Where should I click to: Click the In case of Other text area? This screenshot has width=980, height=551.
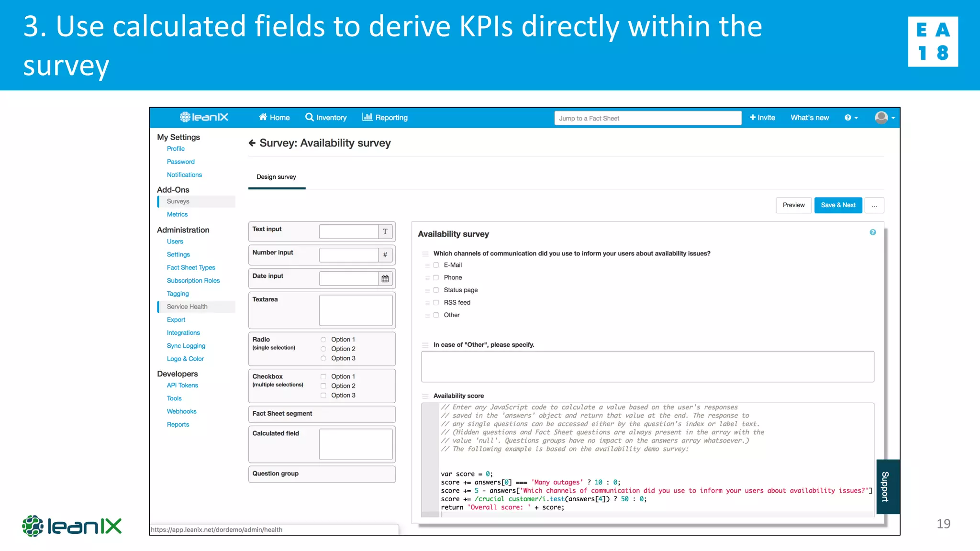click(x=647, y=367)
